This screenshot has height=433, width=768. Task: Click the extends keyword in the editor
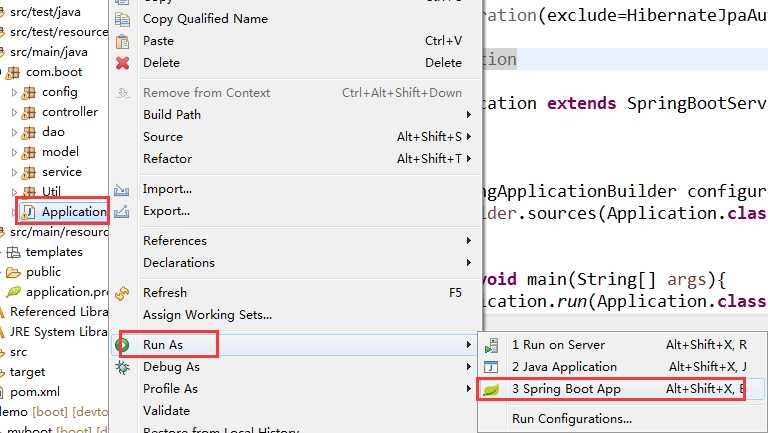tap(581, 103)
